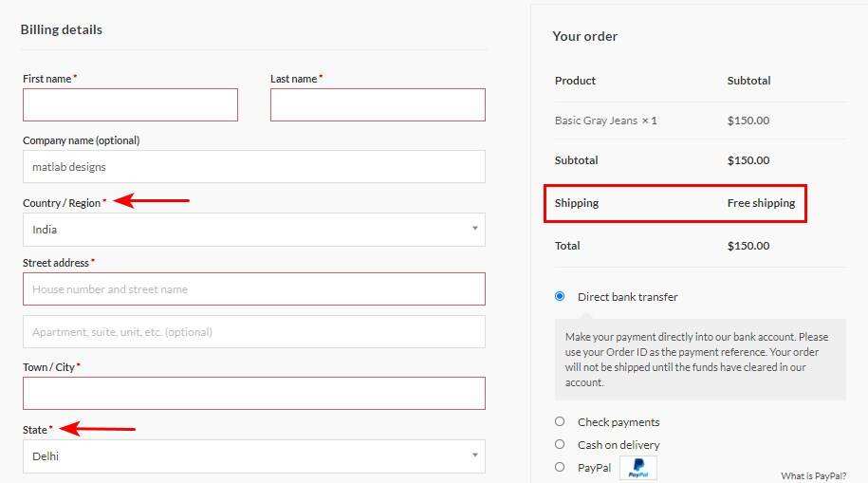Select Cash on delivery option
The width and height of the screenshot is (868, 483).
560,444
